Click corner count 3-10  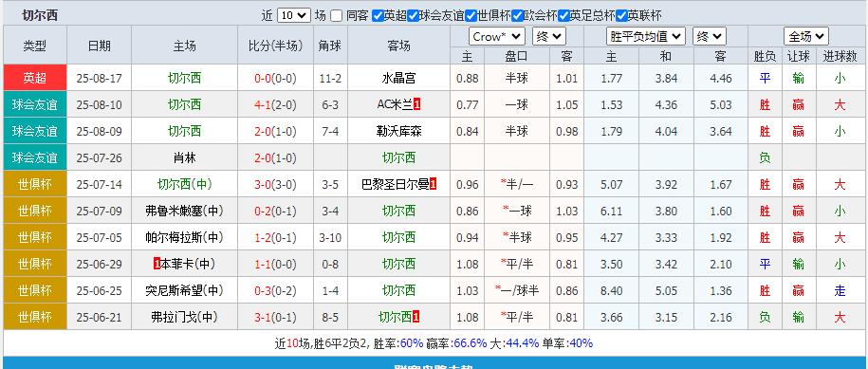(x=330, y=238)
